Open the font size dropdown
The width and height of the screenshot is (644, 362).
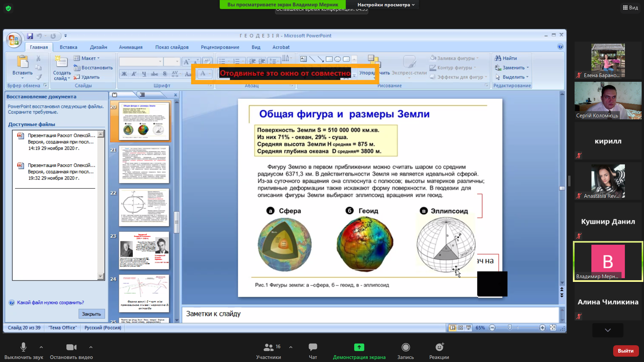[177, 61]
